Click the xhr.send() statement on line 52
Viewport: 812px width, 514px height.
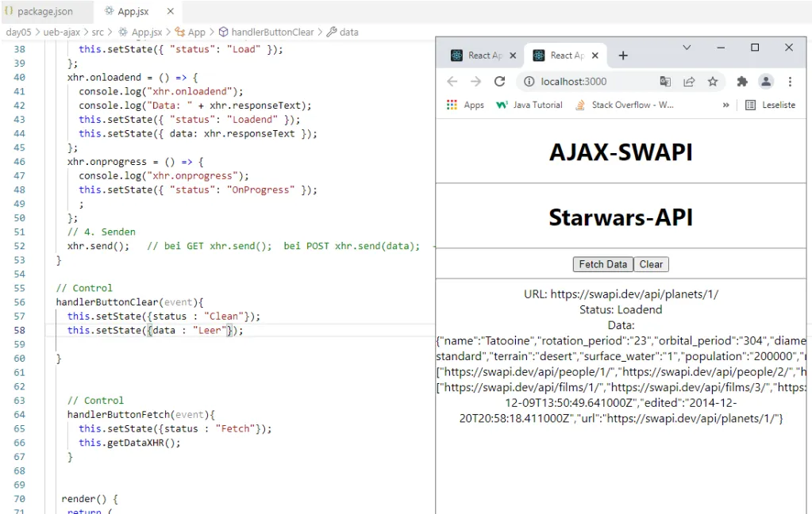point(98,246)
